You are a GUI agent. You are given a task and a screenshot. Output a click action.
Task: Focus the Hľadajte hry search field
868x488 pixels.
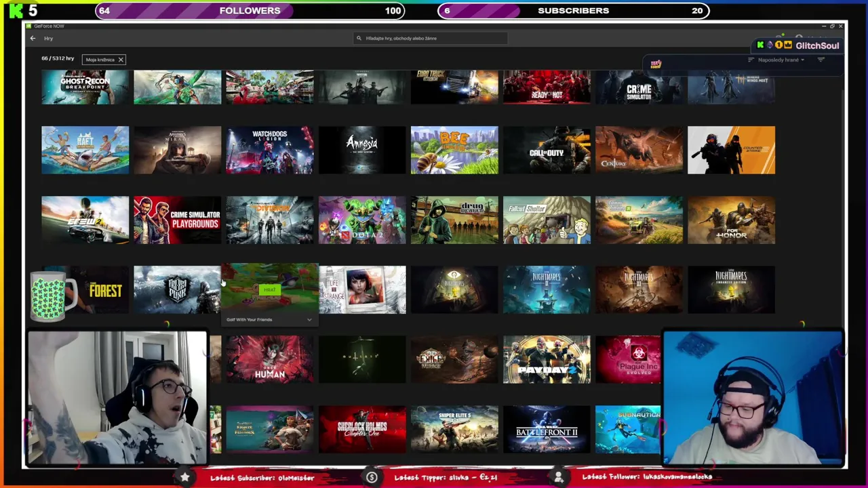pos(431,38)
